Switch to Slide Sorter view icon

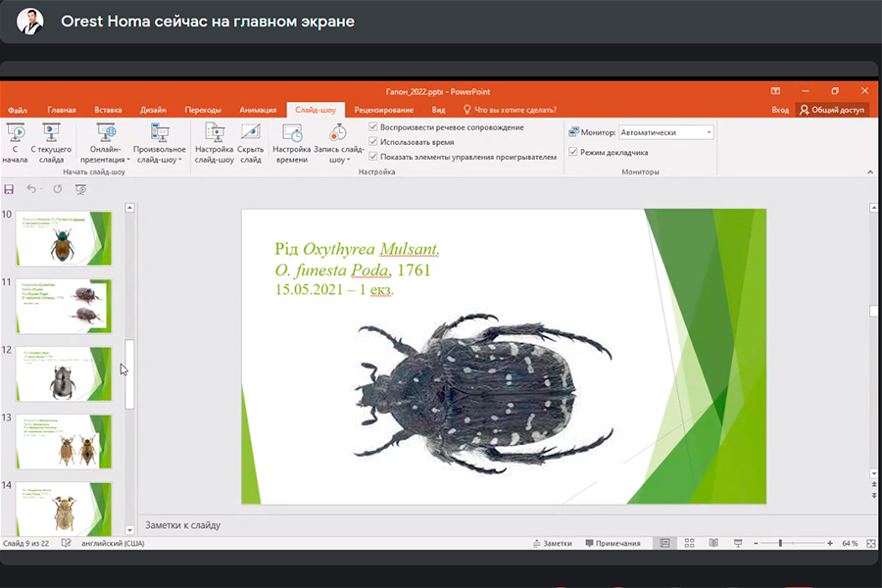(689, 543)
